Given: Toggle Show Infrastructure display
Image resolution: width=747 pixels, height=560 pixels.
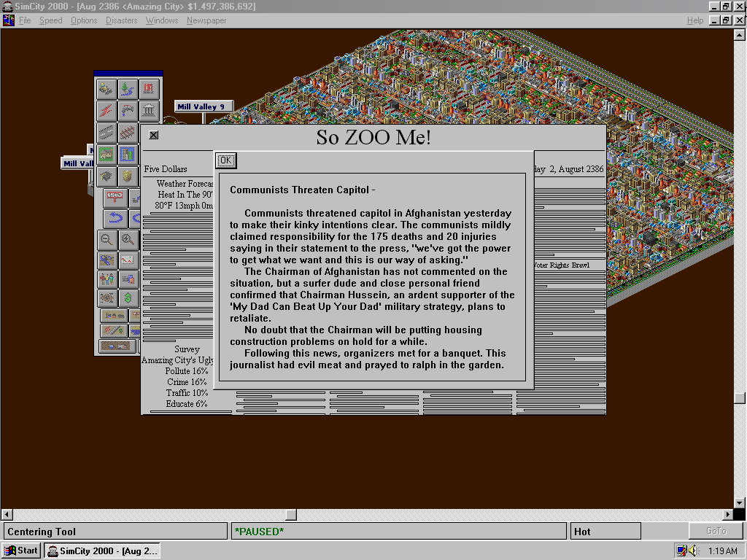Looking at the screenshot, I should (114, 330).
